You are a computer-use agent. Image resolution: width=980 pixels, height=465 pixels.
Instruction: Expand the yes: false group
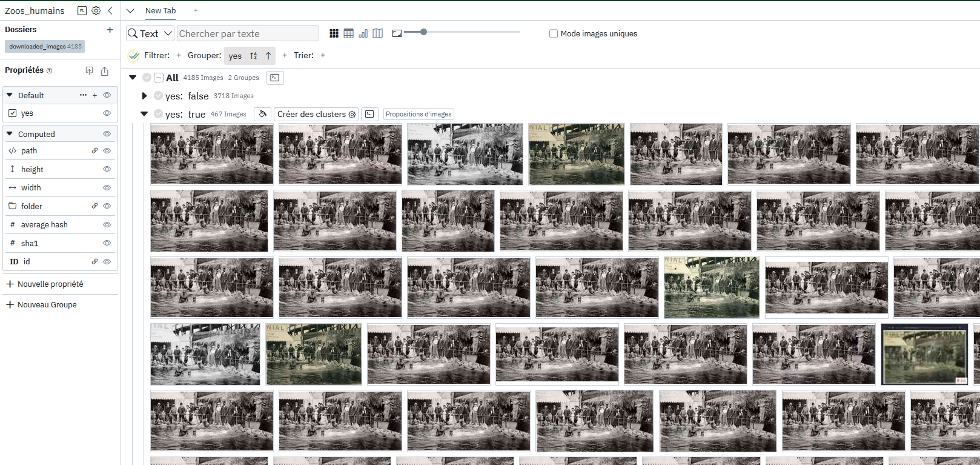pyautogui.click(x=144, y=96)
